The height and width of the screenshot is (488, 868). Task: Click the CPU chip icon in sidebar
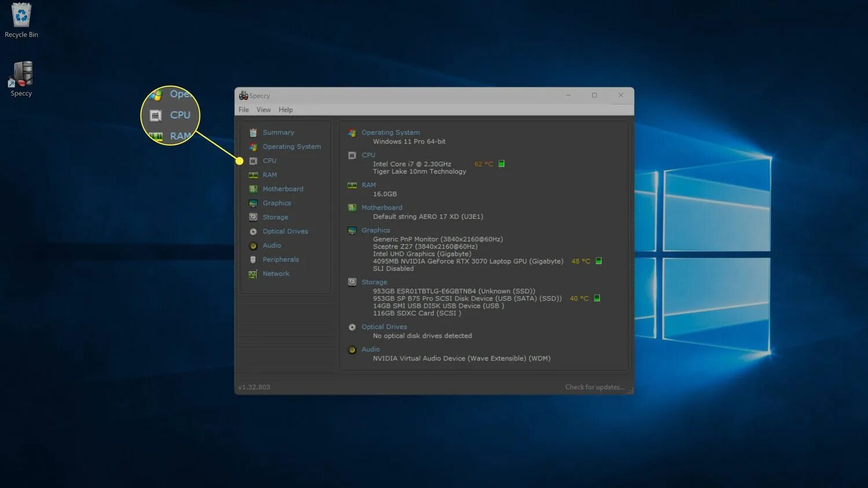click(x=253, y=161)
